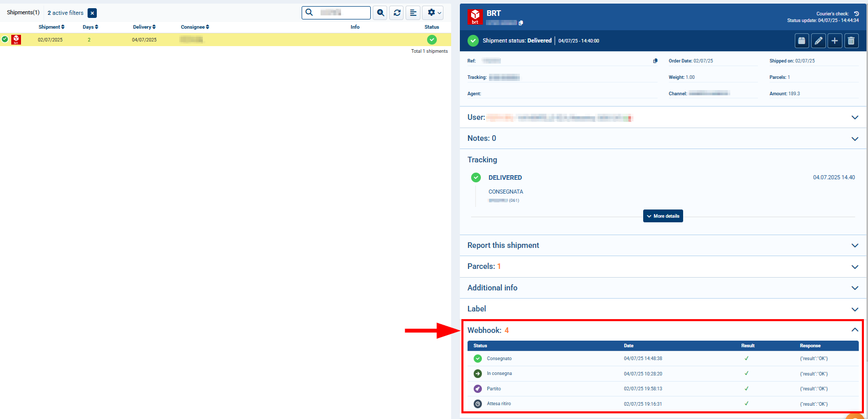Image resolution: width=868 pixels, height=419 pixels.
Task: Click Consegnato webhook date 04/07/25 14:48:38
Action: coord(643,359)
